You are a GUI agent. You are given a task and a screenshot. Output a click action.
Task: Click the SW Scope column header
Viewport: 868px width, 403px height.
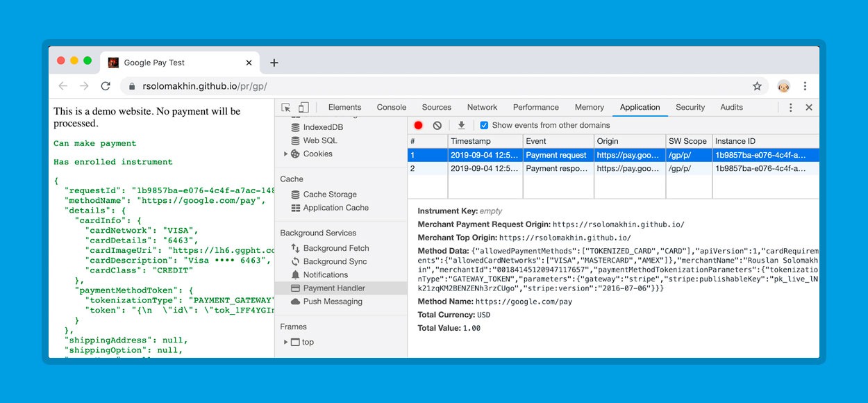(688, 141)
